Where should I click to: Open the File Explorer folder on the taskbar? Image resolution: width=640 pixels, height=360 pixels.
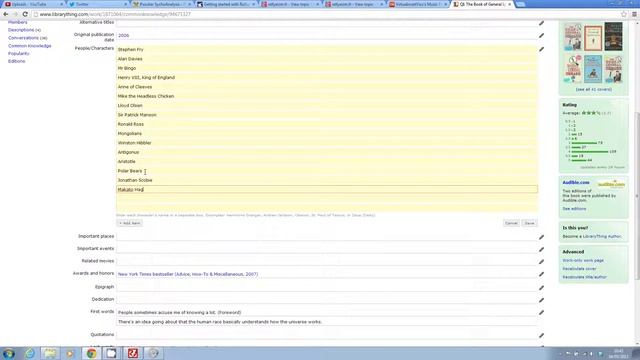tap(50, 353)
